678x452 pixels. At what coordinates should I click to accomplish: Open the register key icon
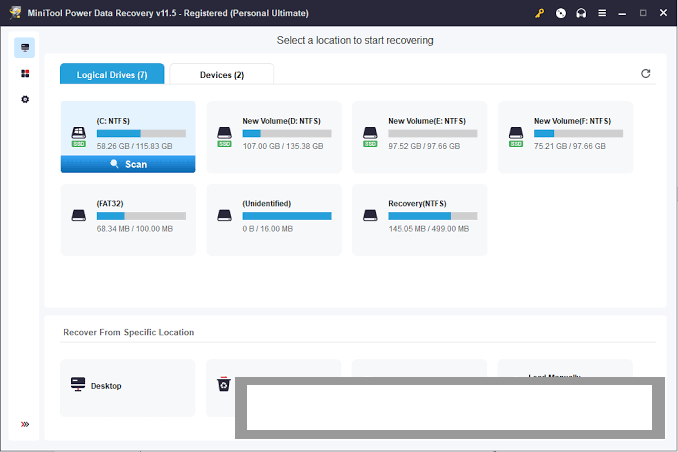539,13
